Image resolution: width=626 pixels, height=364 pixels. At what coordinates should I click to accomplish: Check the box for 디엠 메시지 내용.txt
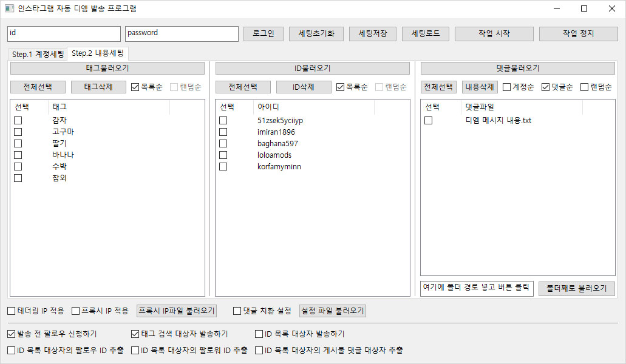pyautogui.click(x=429, y=120)
